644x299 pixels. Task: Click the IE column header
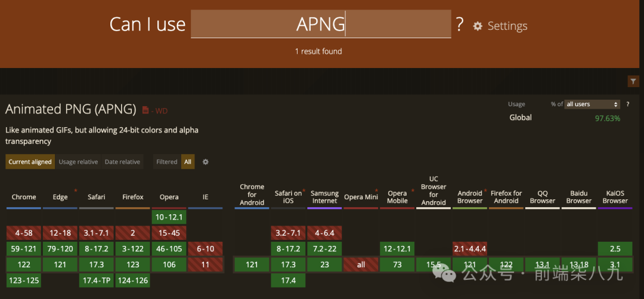tap(205, 197)
